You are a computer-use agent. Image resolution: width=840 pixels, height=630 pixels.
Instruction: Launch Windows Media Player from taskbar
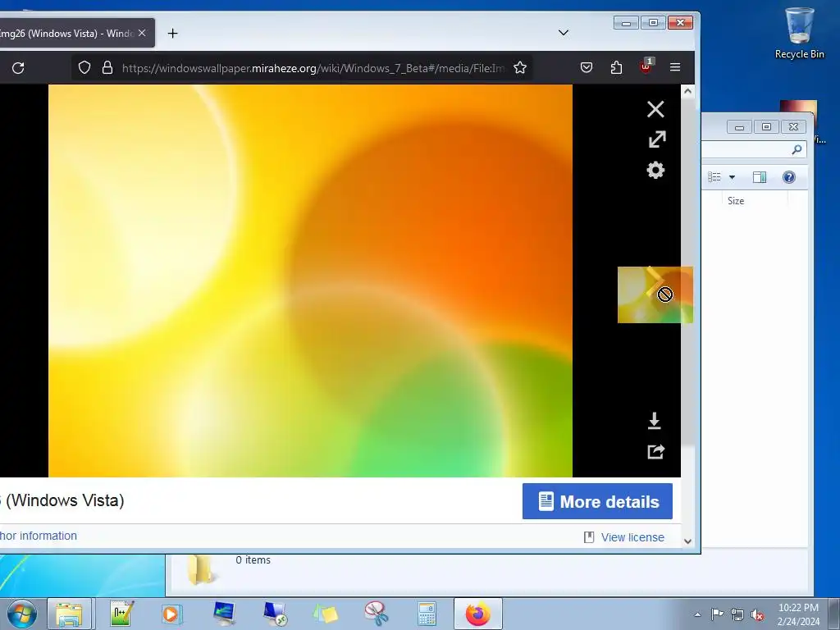[172, 614]
